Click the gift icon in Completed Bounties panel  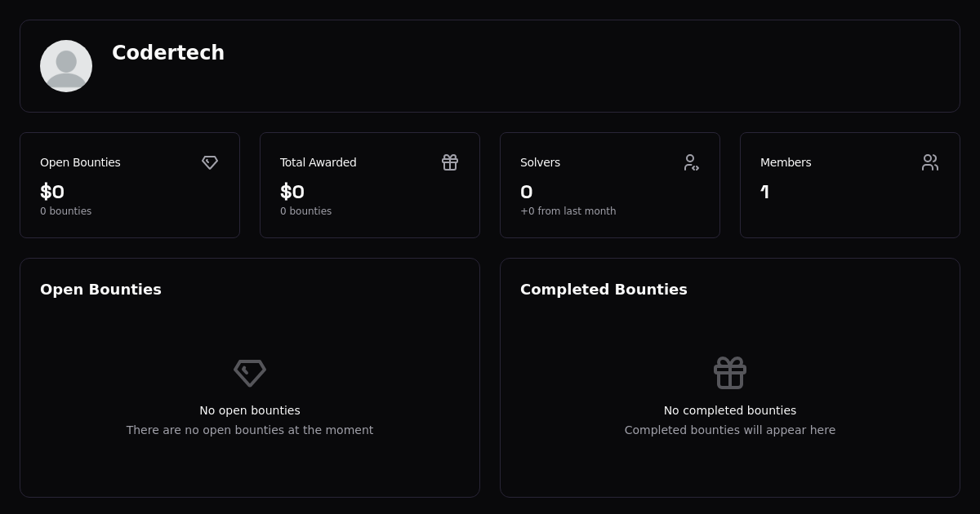click(730, 373)
